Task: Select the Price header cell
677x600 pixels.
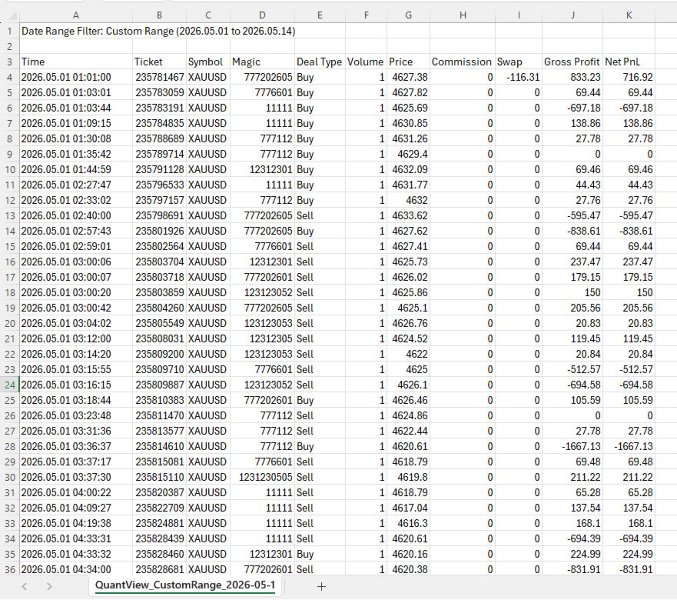Action: coord(408,62)
